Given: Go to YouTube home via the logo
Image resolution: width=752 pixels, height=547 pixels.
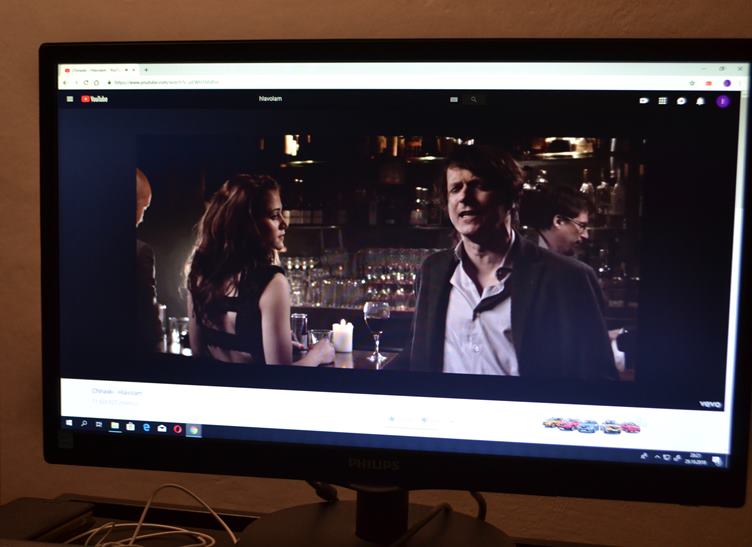Looking at the screenshot, I should pyautogui.click(x=94, y=99).
